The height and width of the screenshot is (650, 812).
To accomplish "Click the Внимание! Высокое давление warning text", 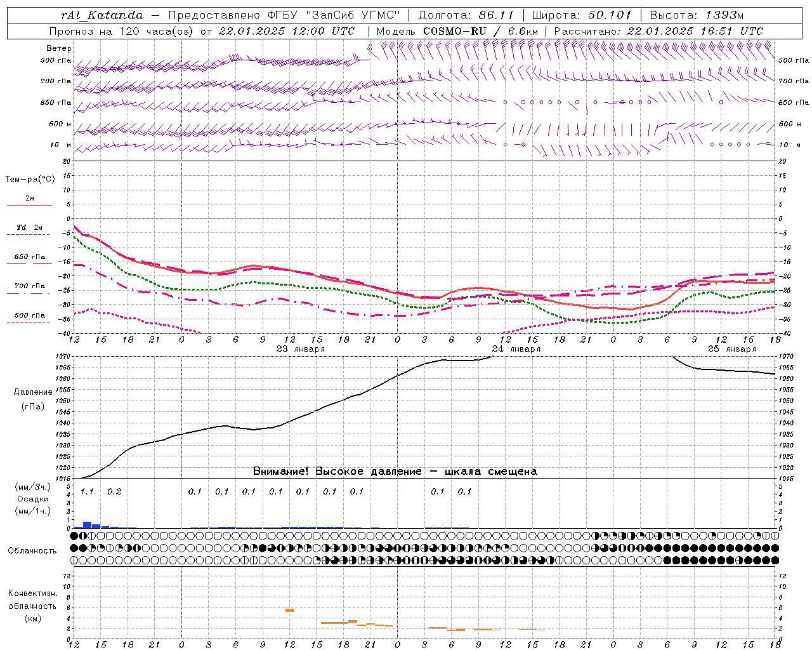I will pos(395,472).
